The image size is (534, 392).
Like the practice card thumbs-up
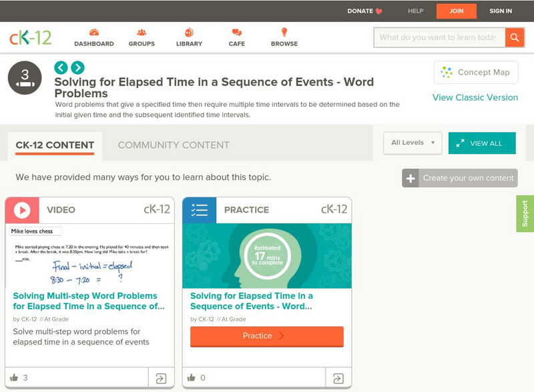(192, 377)
